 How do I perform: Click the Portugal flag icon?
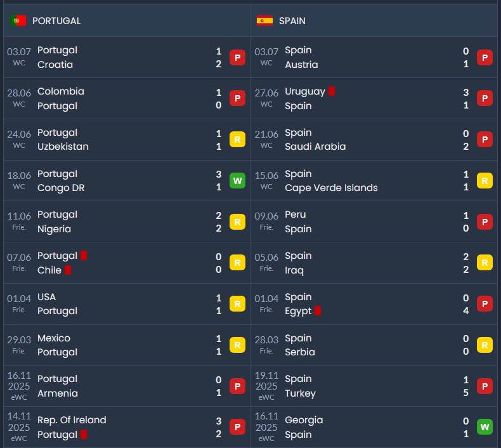[18, 21]
